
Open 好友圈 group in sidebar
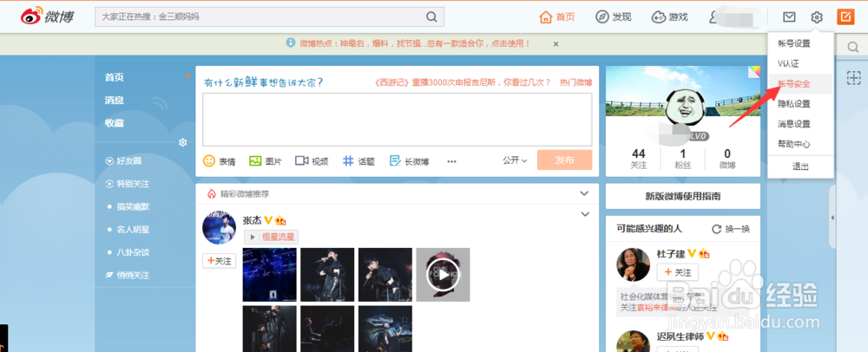point(128,160)
